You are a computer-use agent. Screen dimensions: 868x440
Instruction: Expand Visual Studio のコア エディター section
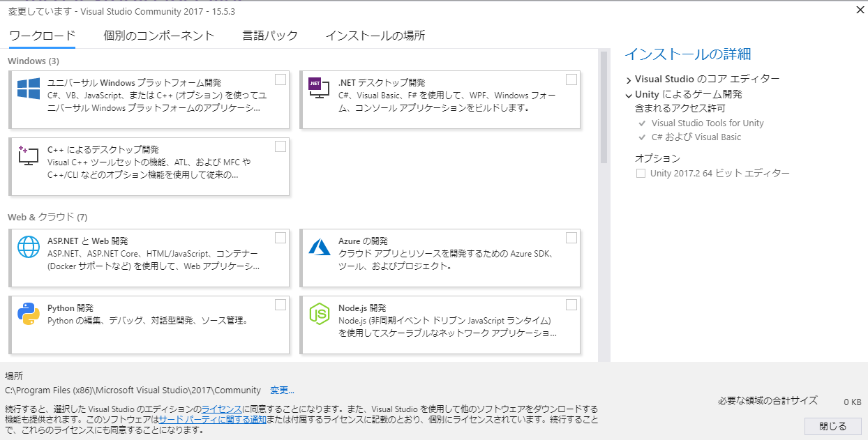point(629,79)
